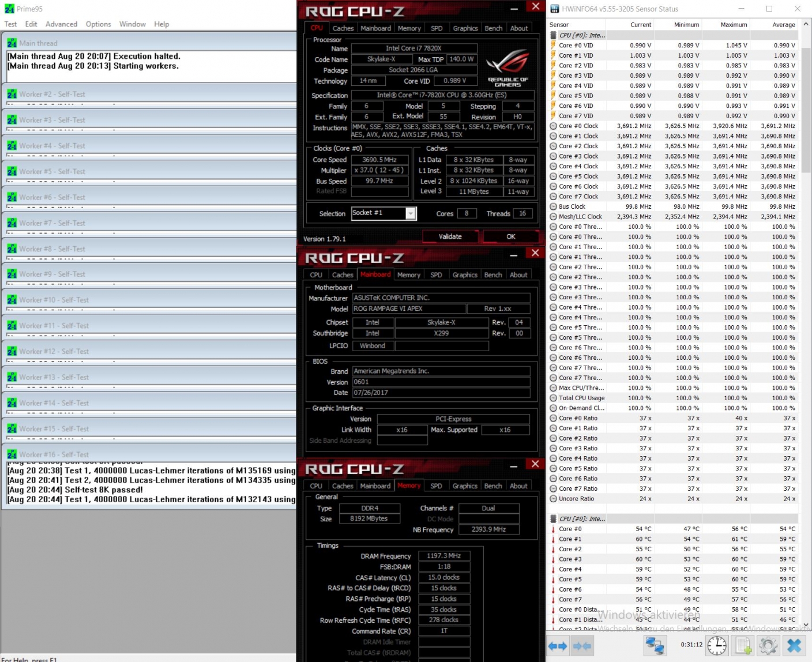The width and height of the screenshot is (812, 662).
Task: Click the HWiNFO expand columns arrows icon
Action: click(x=558, y=646)
